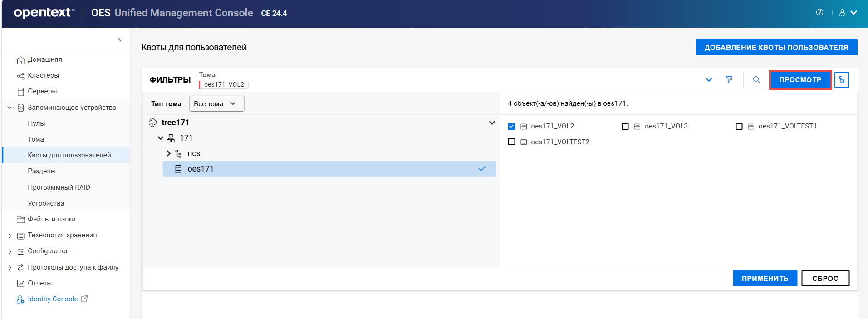This screenshot has width=868, height=319.
Task: Click the tree view icon button
Action: click(842, 80)
